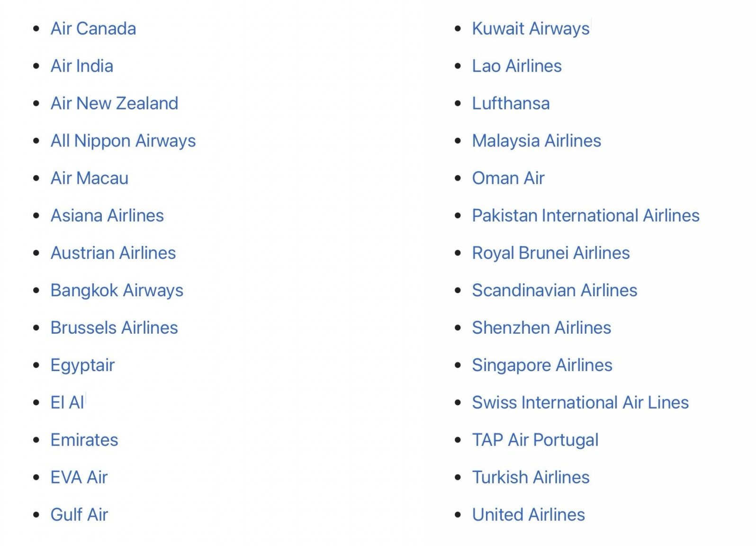Open the Air Canada link

pyautogui.click(x=93, y=28)
